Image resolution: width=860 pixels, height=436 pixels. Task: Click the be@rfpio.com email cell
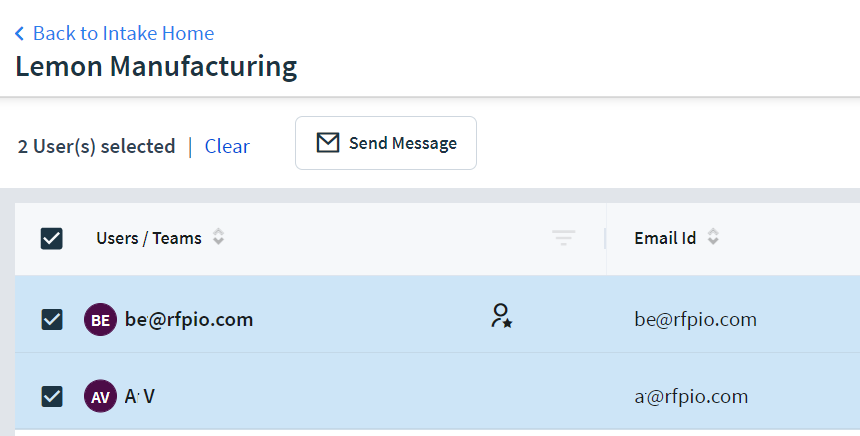695,320
